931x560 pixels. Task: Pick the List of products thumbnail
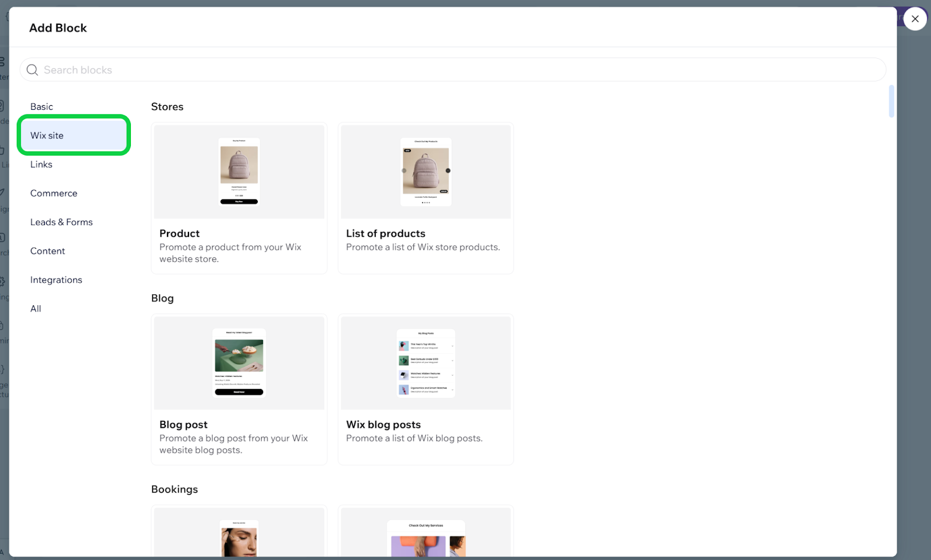click(x=425, y=172)
